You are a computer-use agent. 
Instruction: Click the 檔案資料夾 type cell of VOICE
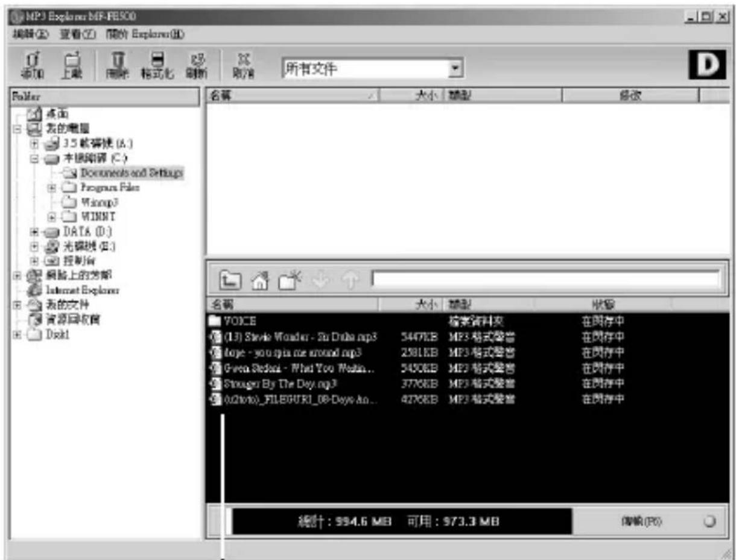point(476,321)
